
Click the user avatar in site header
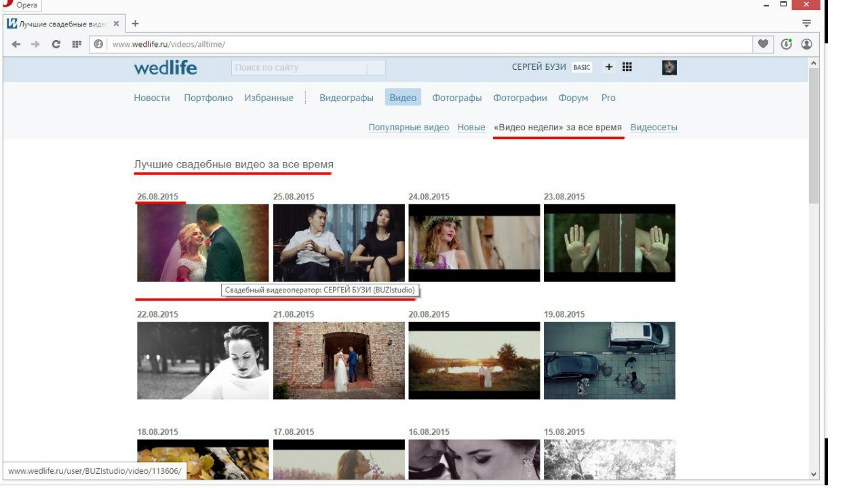(669, 67)
